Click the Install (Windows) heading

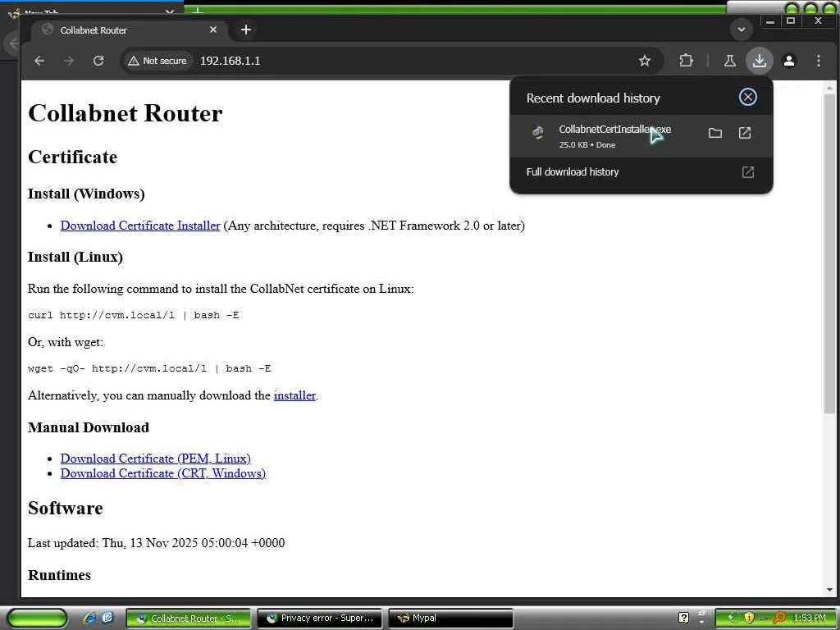click(x=86, y=194)
